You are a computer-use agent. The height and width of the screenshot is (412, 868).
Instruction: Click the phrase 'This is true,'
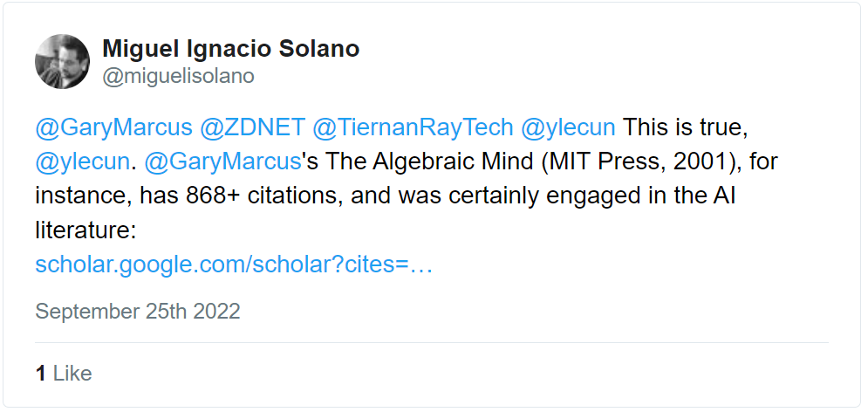click(x=687, y=127)
